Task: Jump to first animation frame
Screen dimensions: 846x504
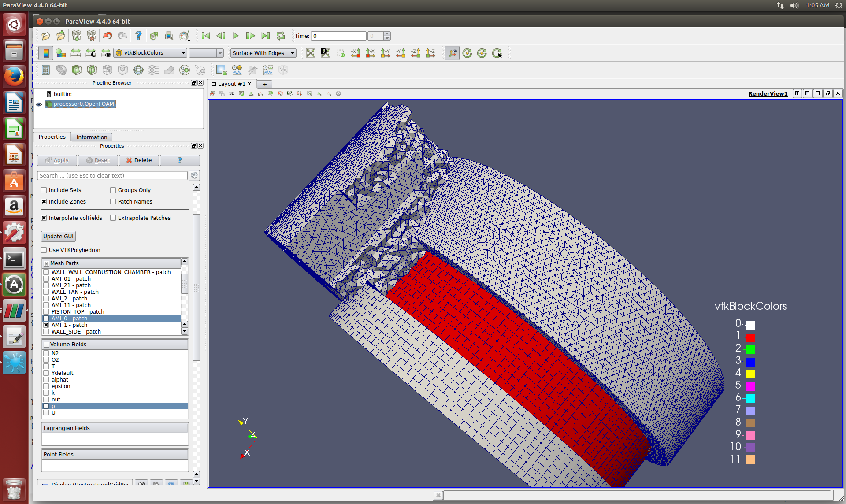Action: pyautogui.click(x=206, y=36)
